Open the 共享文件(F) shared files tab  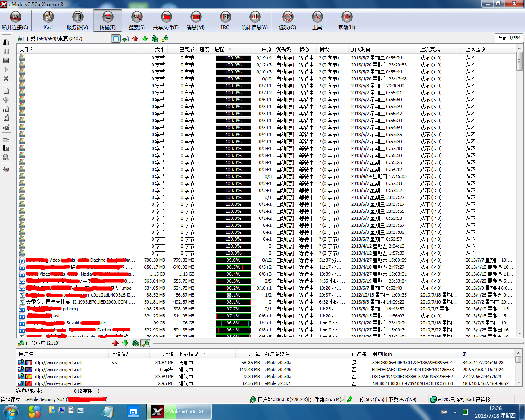click(x=166, y=21)
